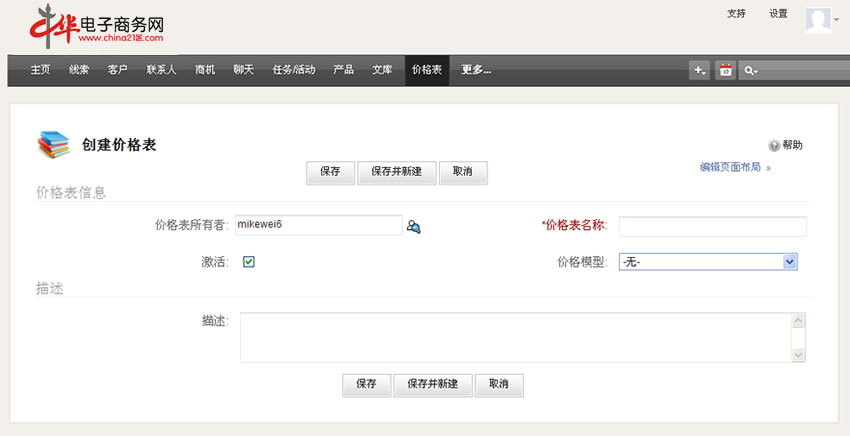Open the 编辑页面布局 link
Image resolution: width=850 pixels, height=436 pixels.
pos(730,168)
